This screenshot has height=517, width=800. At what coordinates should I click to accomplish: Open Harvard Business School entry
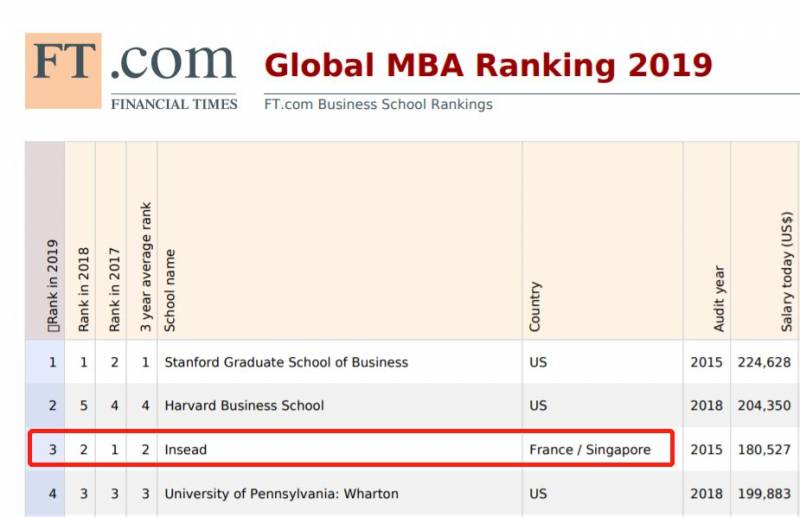244,406
